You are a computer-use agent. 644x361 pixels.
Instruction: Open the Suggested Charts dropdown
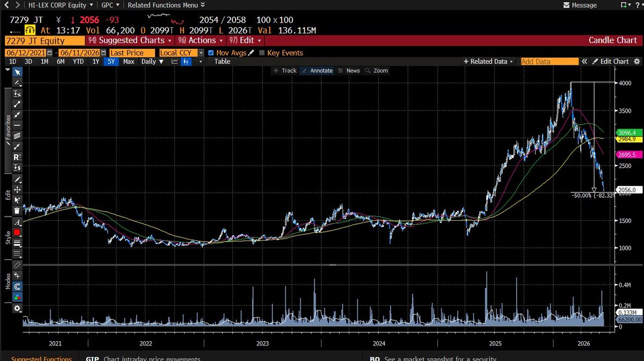tap(129, 40)
